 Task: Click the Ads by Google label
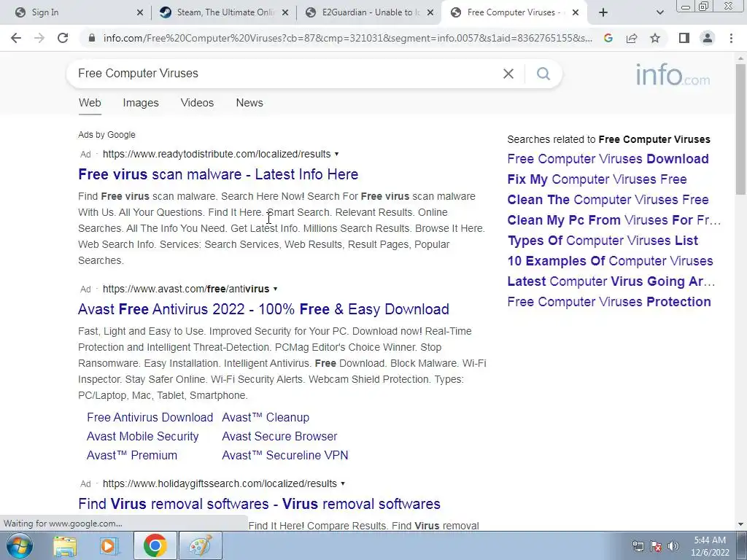point(107,135)
